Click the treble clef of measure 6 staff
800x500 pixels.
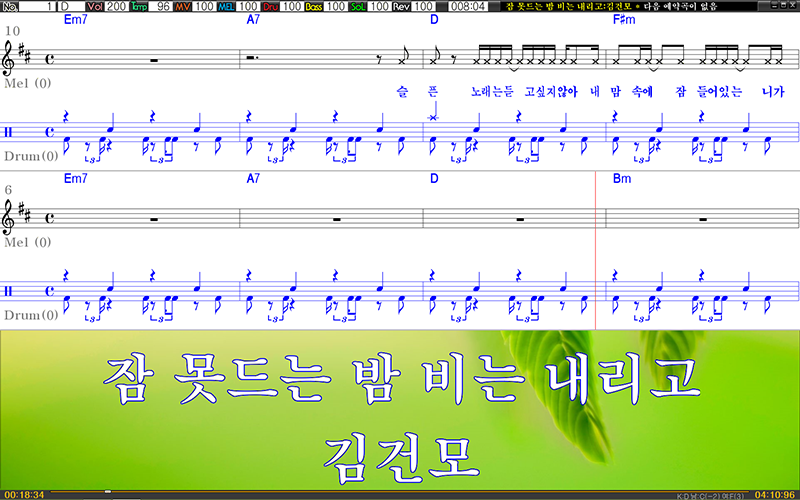pos(10,217)
